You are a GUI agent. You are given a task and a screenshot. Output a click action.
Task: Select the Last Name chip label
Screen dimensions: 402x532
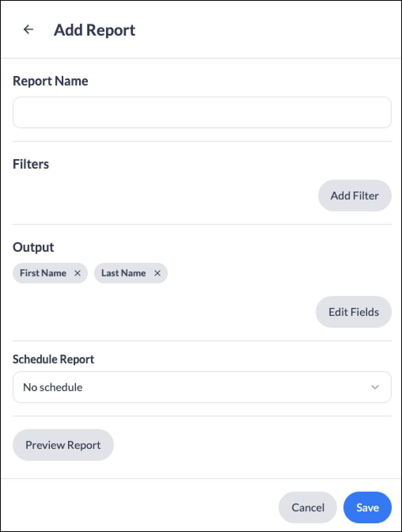[123, 273]
